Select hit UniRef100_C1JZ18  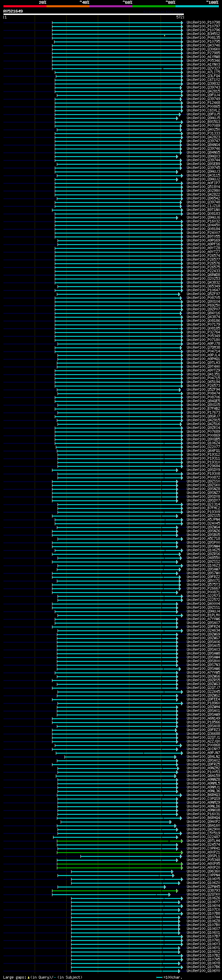tap(203, 206)
